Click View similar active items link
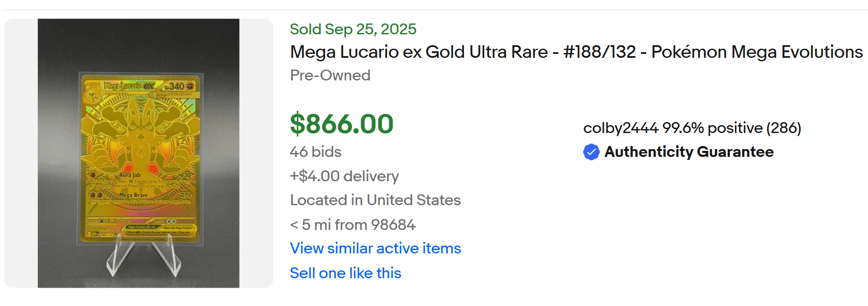Viewport: 868px width, 306px height. click(x=375, y=248)
